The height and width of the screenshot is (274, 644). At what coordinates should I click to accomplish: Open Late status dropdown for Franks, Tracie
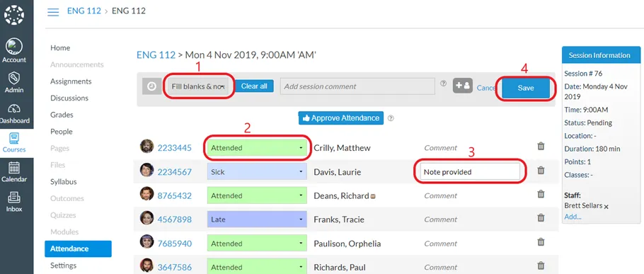pyautogui.click(x=257, y=219)
